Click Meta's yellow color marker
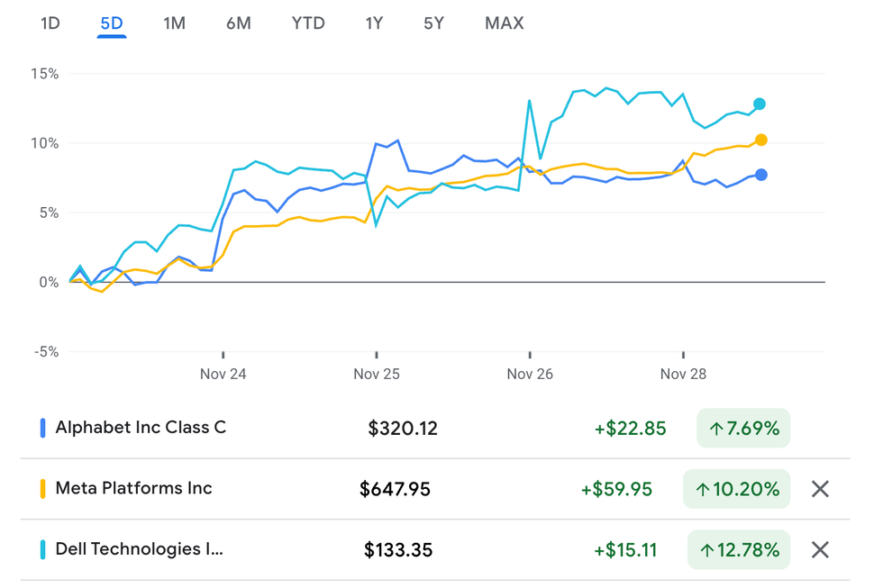Viewport: 883px width, 588px height. click(42, 489)
